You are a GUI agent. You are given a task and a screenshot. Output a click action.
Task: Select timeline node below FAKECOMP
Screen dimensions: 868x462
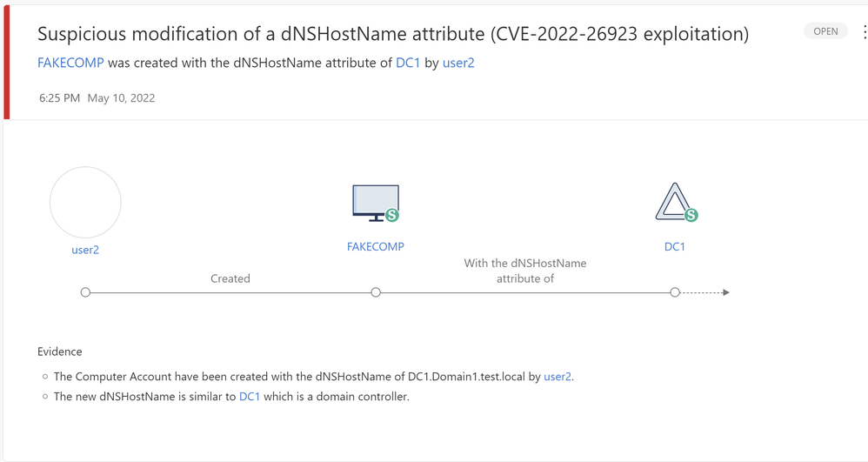(376, 292)
